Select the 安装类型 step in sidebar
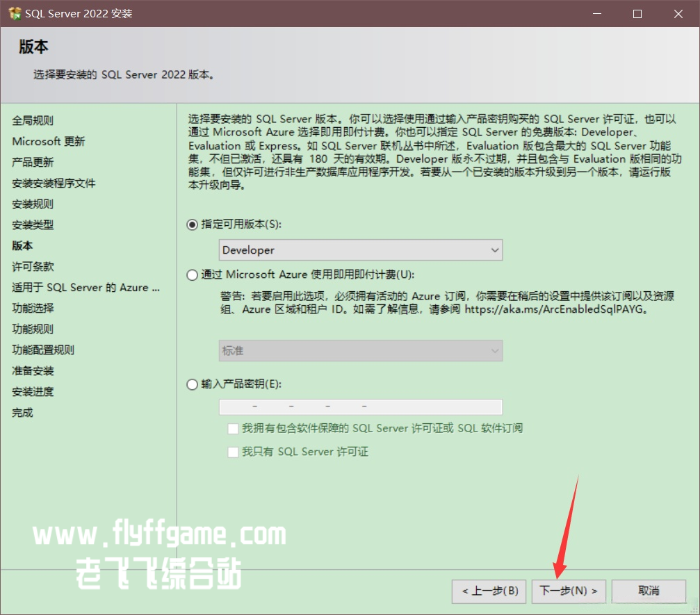 (x=33, y=225)
